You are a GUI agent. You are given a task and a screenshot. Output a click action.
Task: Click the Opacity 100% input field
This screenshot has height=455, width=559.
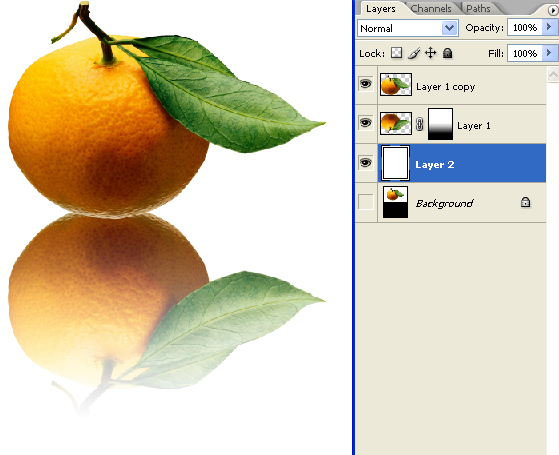point(525,27)
